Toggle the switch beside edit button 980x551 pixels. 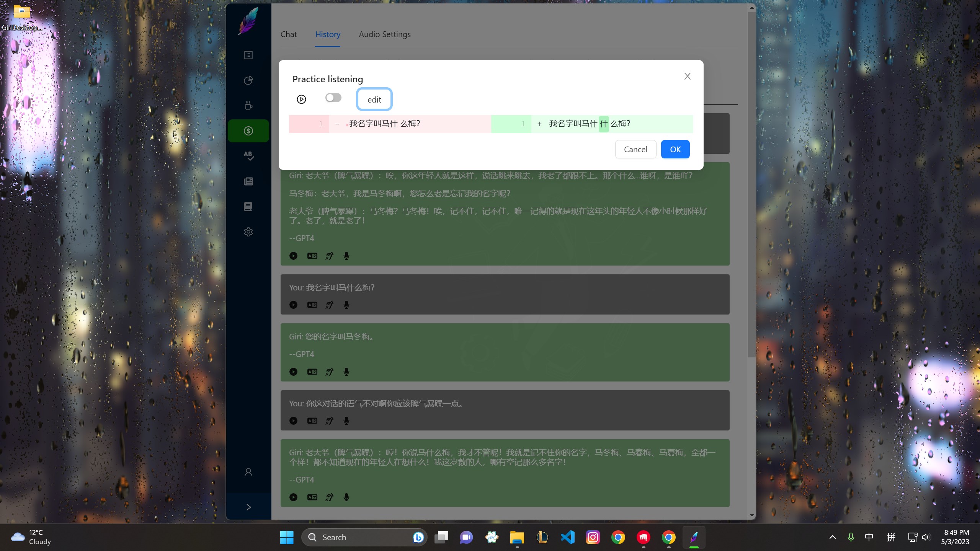coord(333,98)
